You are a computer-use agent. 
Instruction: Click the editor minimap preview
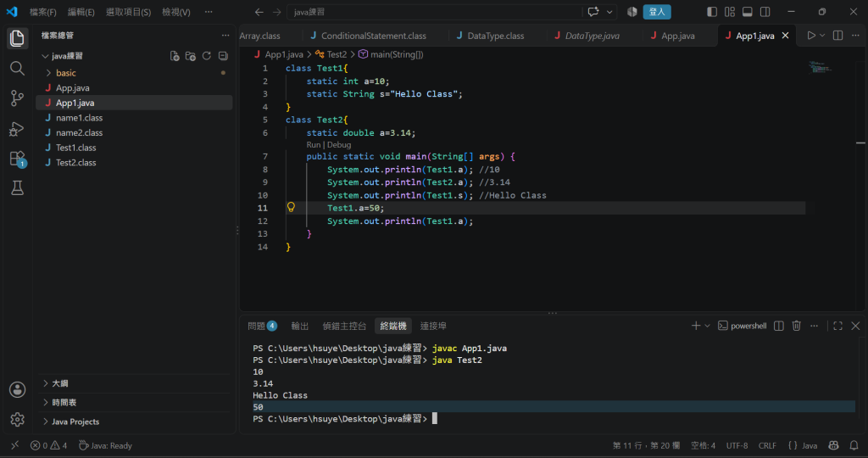(820, 68)
